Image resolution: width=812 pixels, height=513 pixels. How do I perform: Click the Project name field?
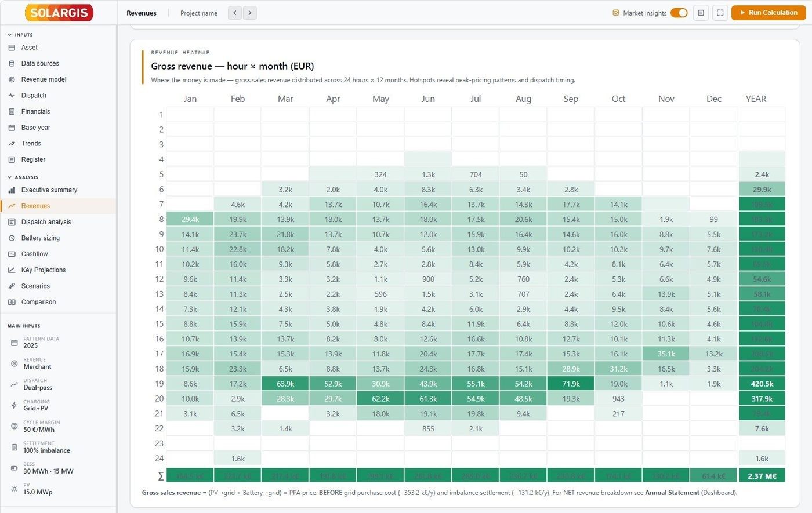pos(199,13)
